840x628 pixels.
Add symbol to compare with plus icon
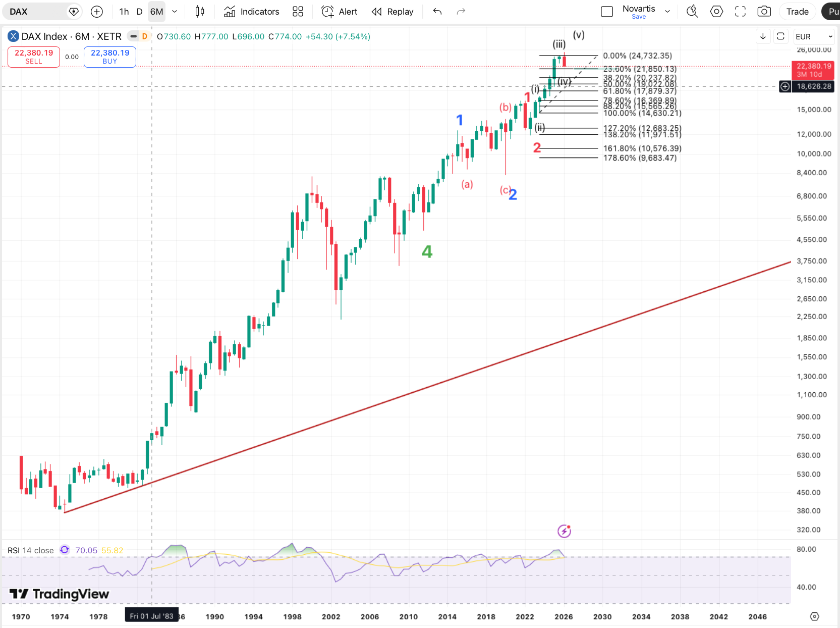click(x=97, y=12)
